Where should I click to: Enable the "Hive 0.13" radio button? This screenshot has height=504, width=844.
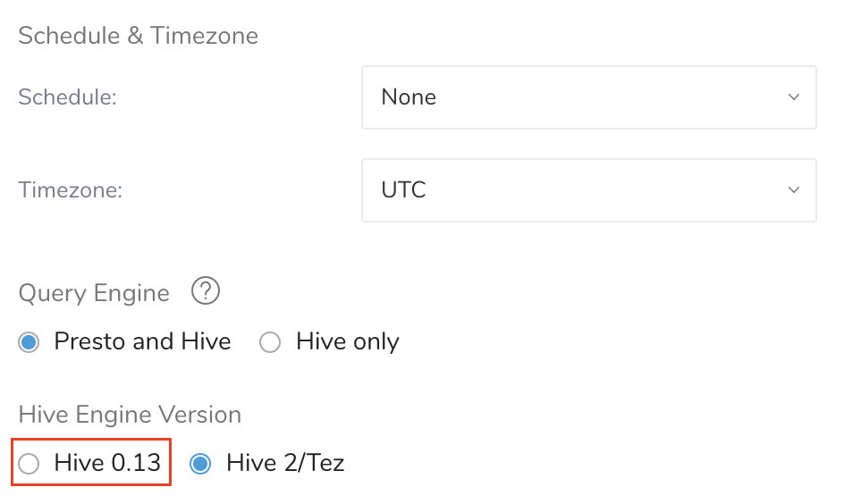click(30, 463)
